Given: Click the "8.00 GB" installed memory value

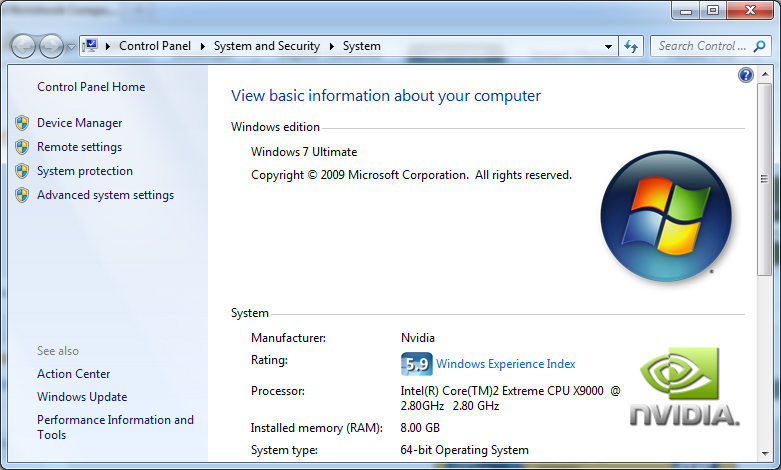Looking at the screenshot, I should (x=420, y=428).
